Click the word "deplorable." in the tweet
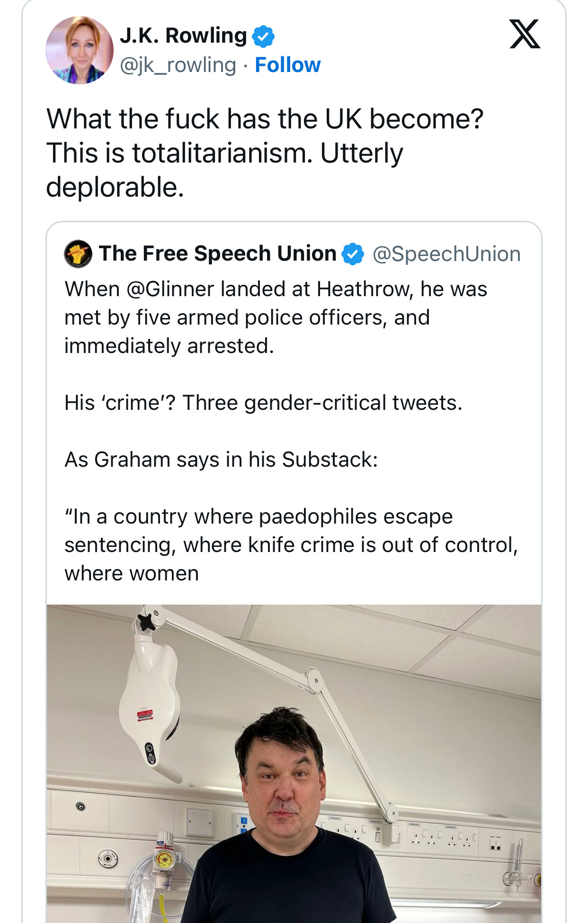 click(115, 187)
